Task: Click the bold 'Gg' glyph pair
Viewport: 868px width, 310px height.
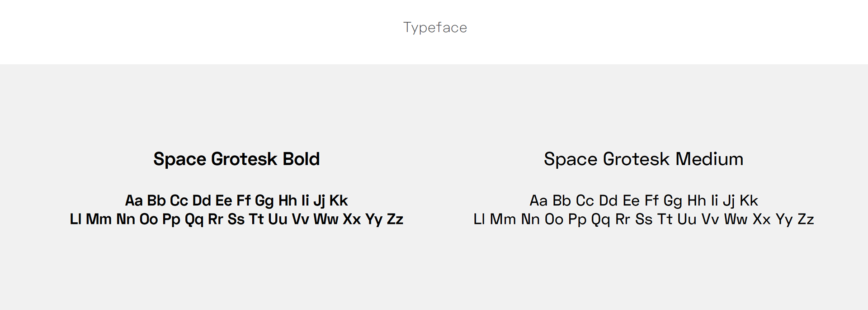Action: pos(264,201)
